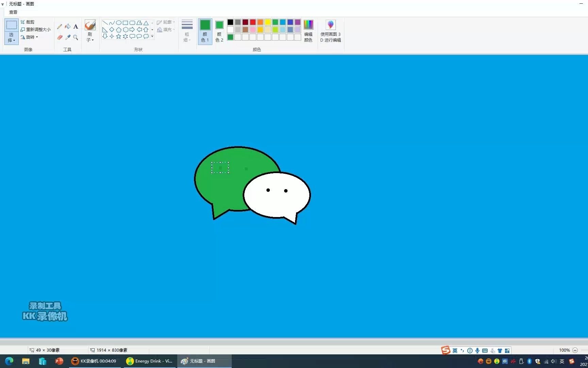Click the Resize (重新调整大小) button
588x368 pixels.
coord(35,30)
